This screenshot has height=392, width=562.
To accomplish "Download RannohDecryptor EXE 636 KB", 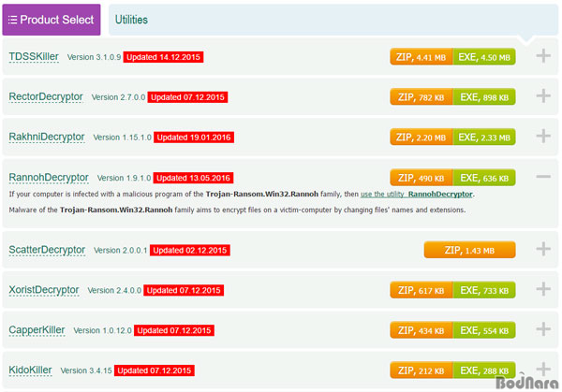I will (x=484, y=178).
